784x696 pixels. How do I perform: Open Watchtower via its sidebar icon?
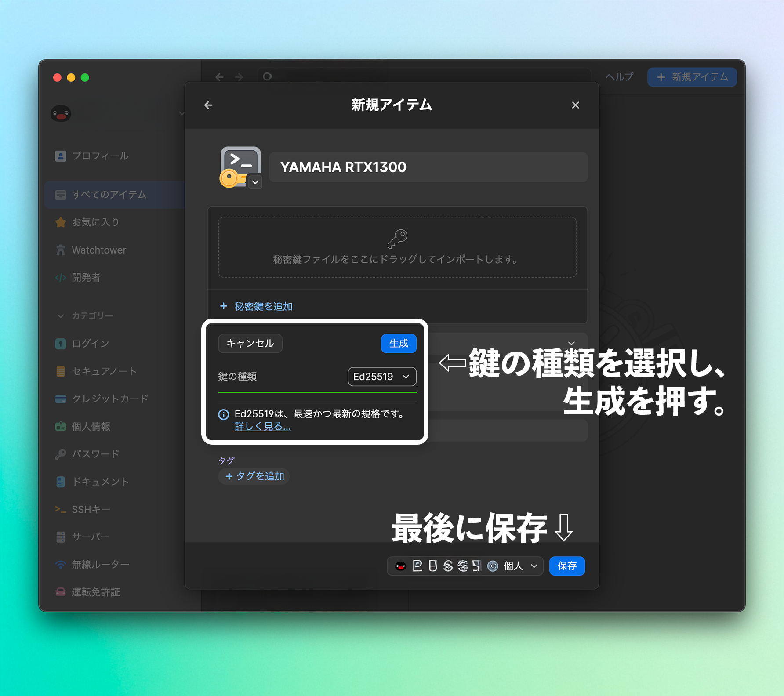pos(61,250)
